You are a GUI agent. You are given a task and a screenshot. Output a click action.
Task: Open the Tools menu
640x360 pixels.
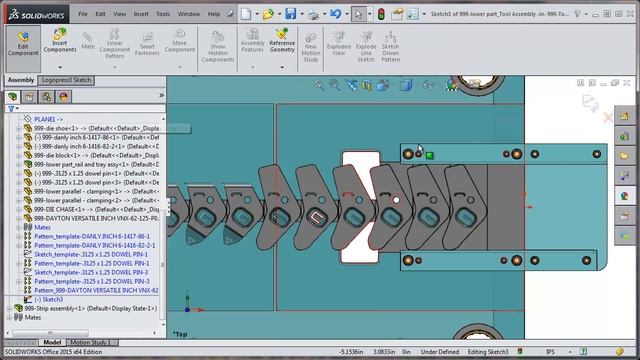pyautogui.click(x=163, y=14)
